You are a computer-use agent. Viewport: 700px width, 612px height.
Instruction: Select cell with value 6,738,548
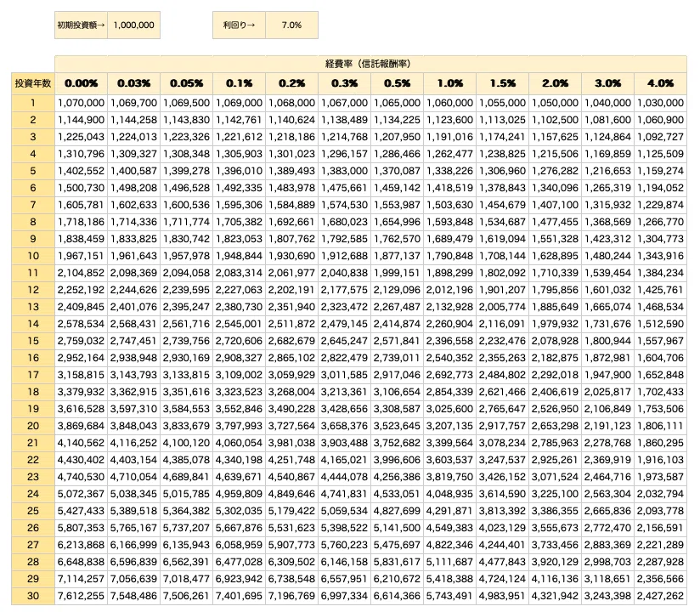[291, 579]
